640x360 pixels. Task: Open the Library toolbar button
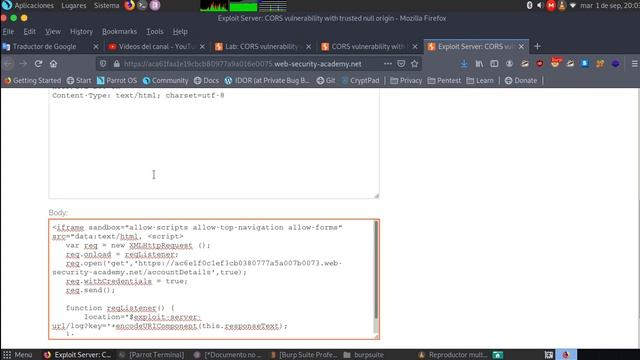click(479, 64)
